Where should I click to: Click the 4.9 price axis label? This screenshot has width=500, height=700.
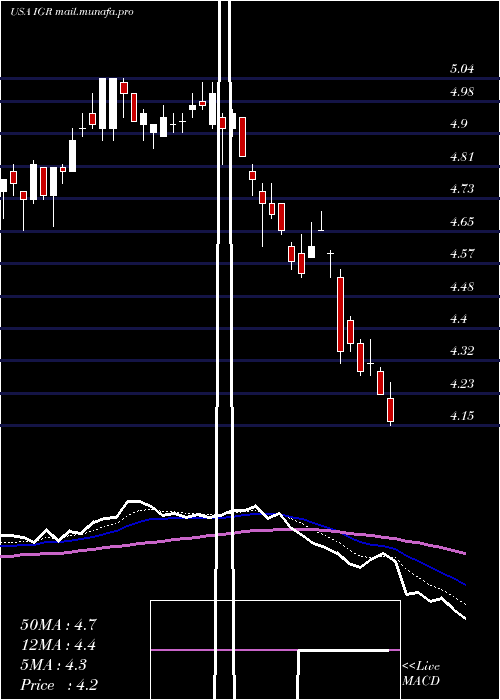(x=458, y=124)
